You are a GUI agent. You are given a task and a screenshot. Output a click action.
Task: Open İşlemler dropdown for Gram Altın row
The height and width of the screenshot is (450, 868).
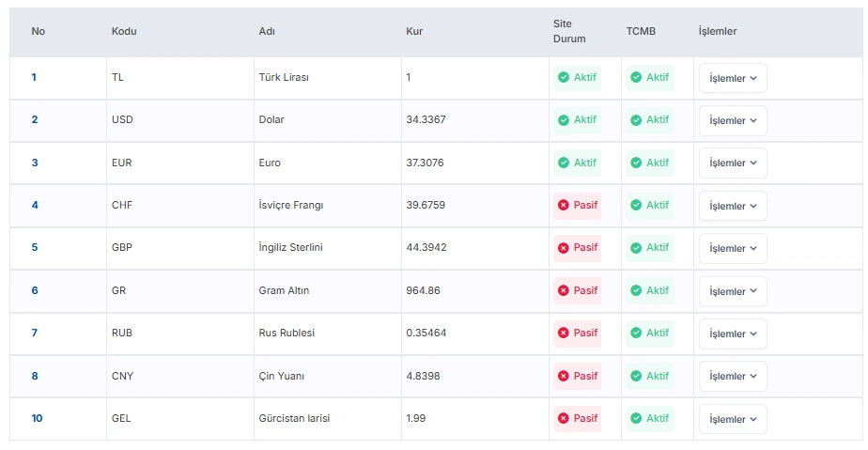[x=733, y=291]
